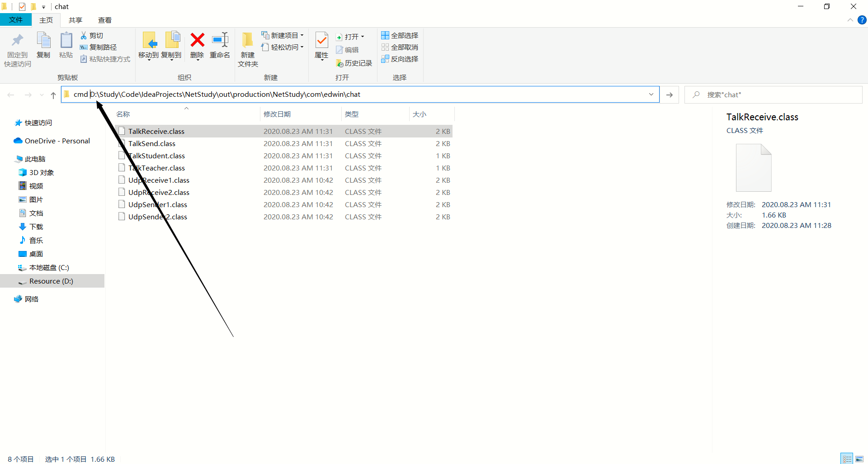Viewport: 868px width, 464px height.
Task: Switch to the View (查看) tab
Action: click(x=105, y=20)
